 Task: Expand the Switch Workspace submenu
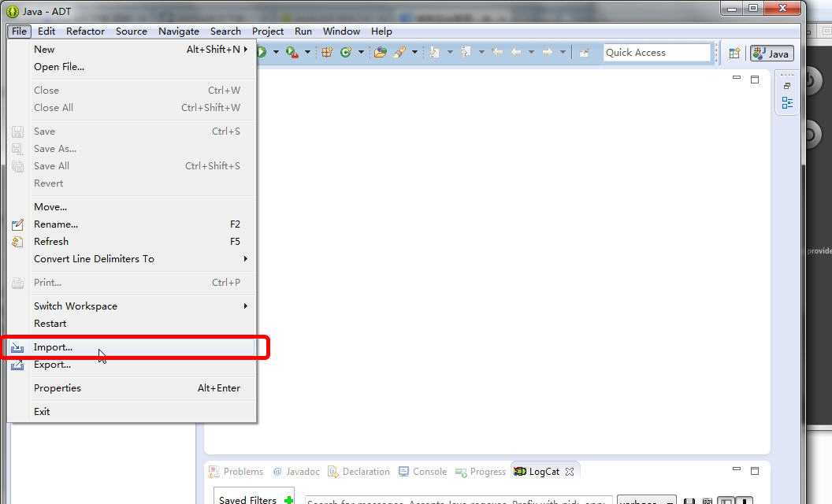[132, 306]
